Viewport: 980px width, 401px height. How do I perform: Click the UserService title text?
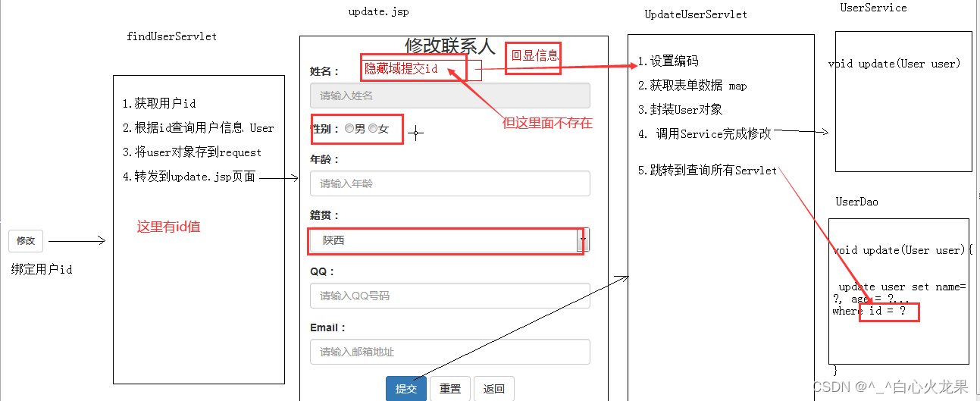(x=873, y=8)
